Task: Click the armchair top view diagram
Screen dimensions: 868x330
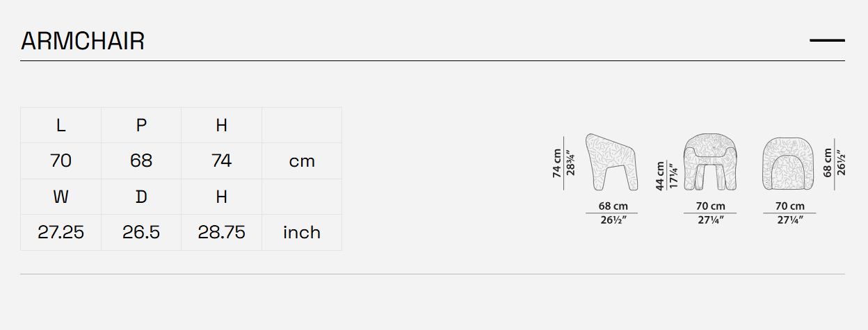Action: (789, 162)
